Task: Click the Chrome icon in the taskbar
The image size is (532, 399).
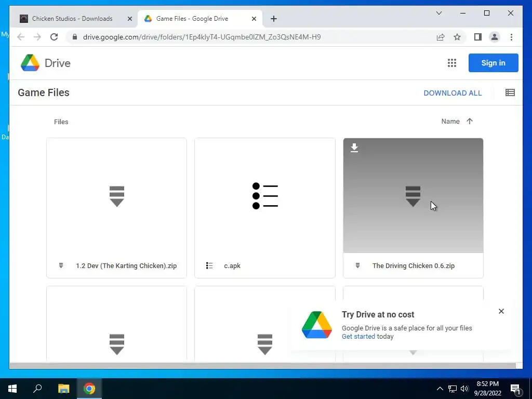Action: [x=89, y=389]
